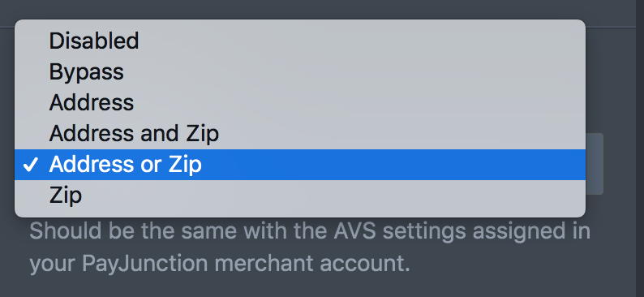
Task: Require both Address and Zip match
Action: coord(300,134)
